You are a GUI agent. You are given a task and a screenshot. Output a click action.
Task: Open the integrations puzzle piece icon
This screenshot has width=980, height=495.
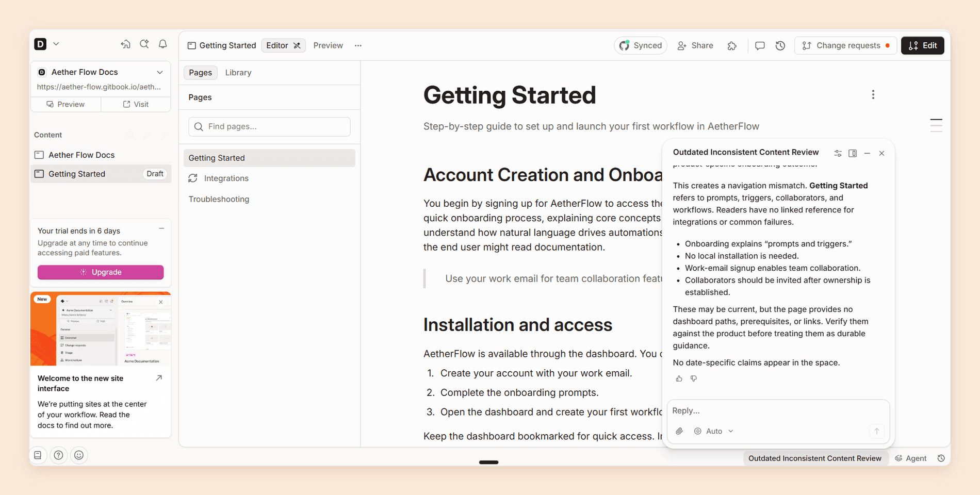[x=732, y=46]
